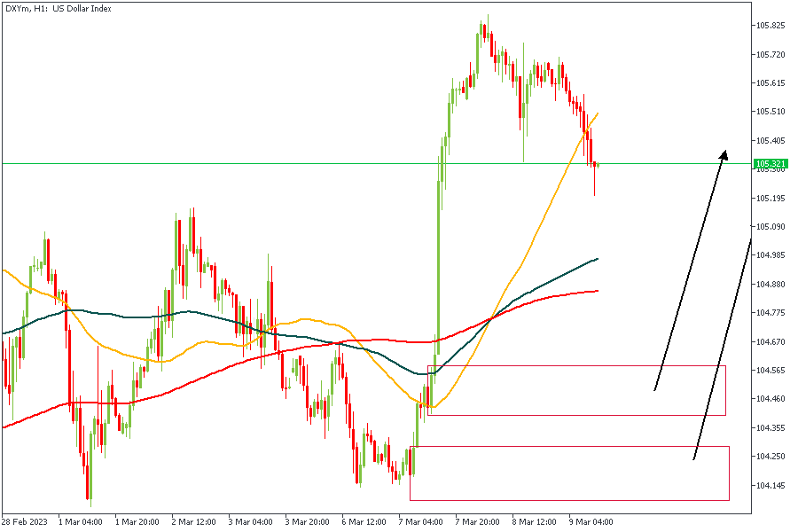798x532 pixels.
Task: Click the DXYm H1 US Dollar Index title
Action: pyautogui.click(x=56, y=8)
